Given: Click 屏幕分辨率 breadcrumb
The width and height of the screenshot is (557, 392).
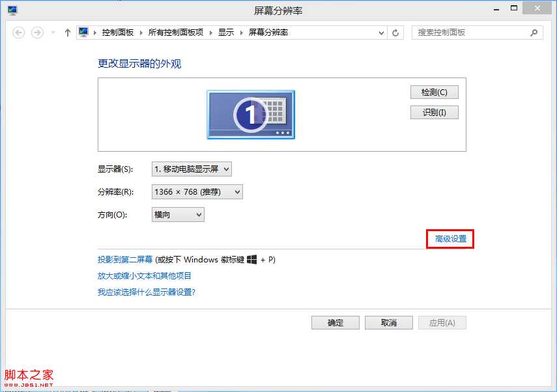Looking at the screenshot, I should tap(268, 33).
